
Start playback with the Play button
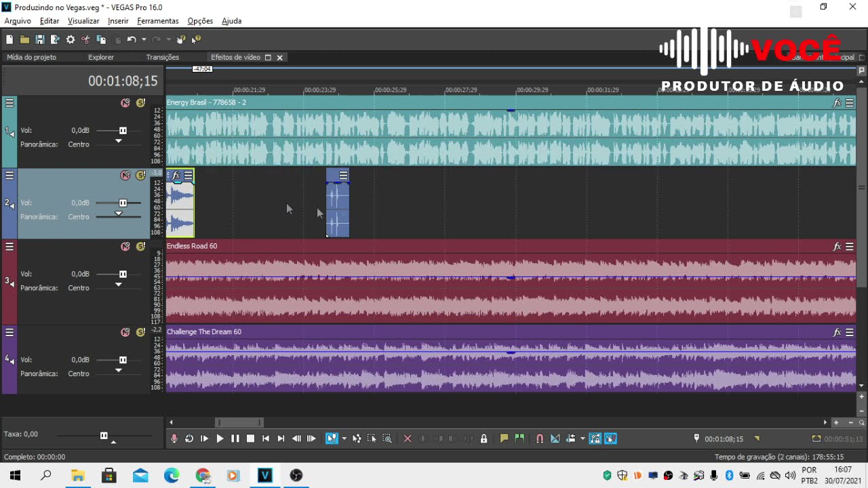(220, 439)
